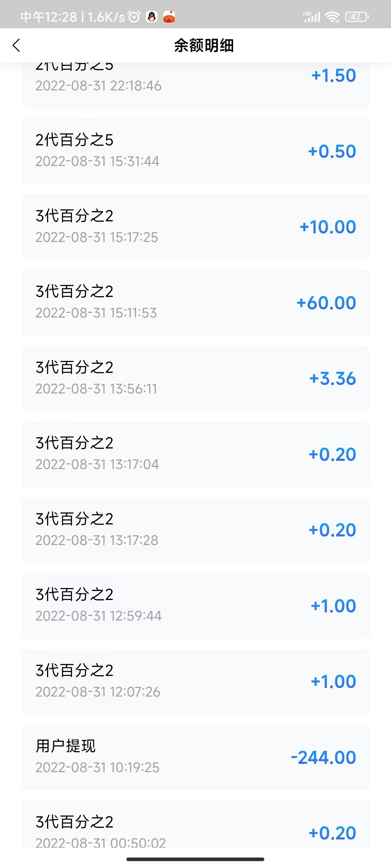Tap the back arrow icon
This screenshot has width=391, height=868.
pos(16,45)
